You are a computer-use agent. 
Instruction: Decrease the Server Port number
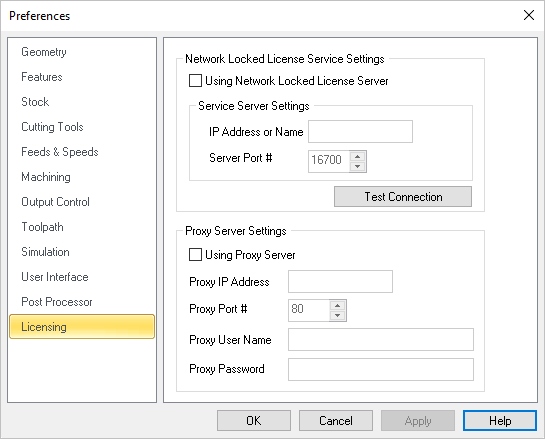(358, 166)
